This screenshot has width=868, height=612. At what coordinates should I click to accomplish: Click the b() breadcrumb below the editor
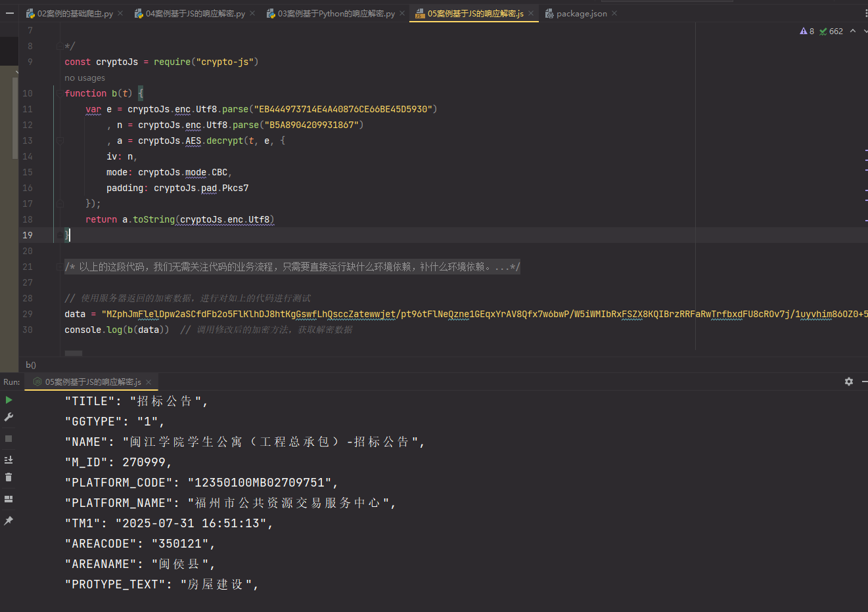(31, 364)
